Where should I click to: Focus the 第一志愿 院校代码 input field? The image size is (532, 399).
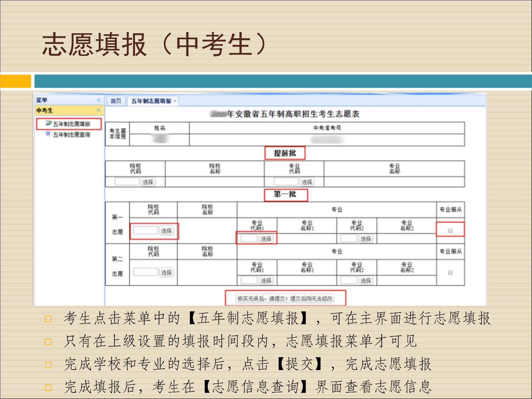tap(146, 230)
